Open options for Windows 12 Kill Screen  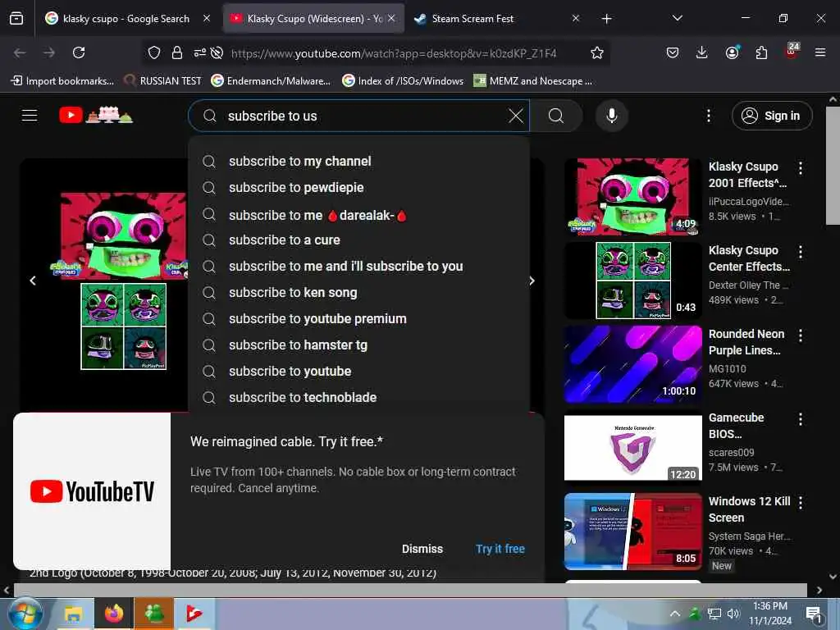click(801, 503)
